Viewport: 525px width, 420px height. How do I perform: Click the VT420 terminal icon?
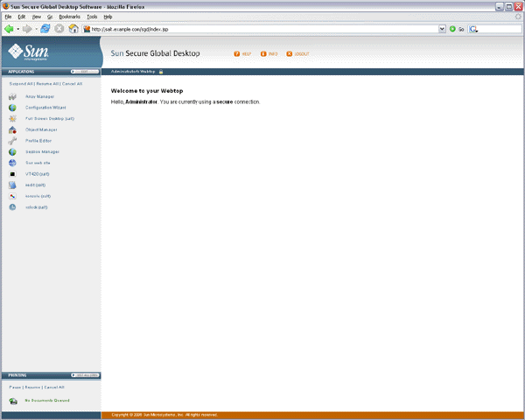(12, 174)
